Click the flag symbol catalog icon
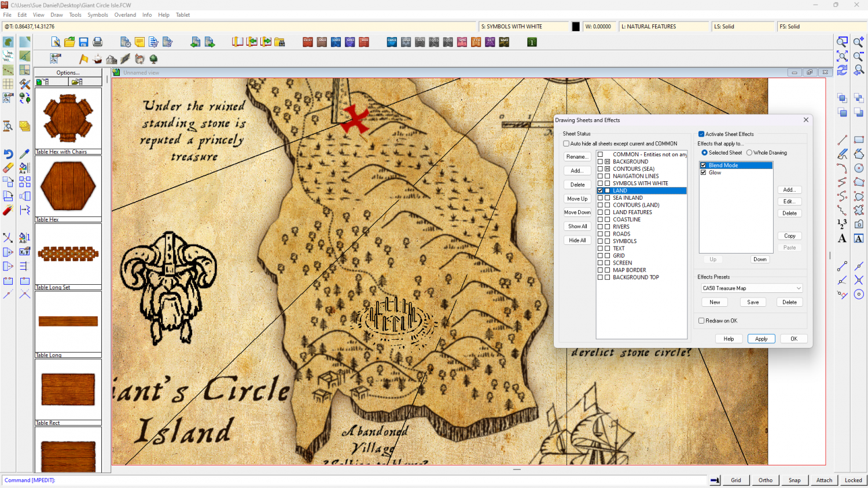The height and width of the screenshot is (488, 868). (x=83, y=59)
